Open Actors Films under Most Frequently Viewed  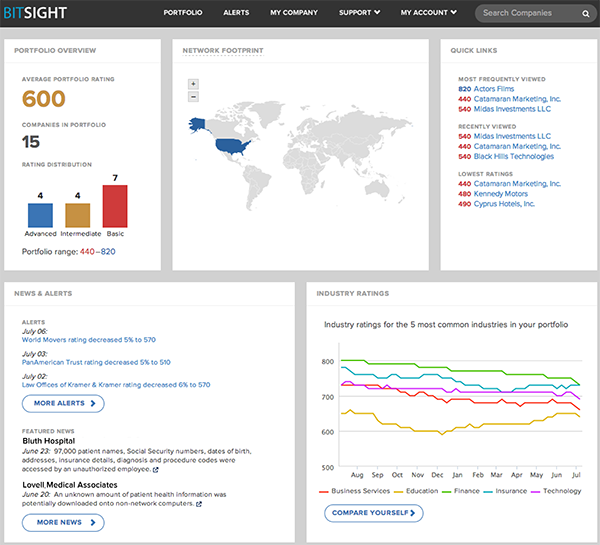click(x=494, y=89)
